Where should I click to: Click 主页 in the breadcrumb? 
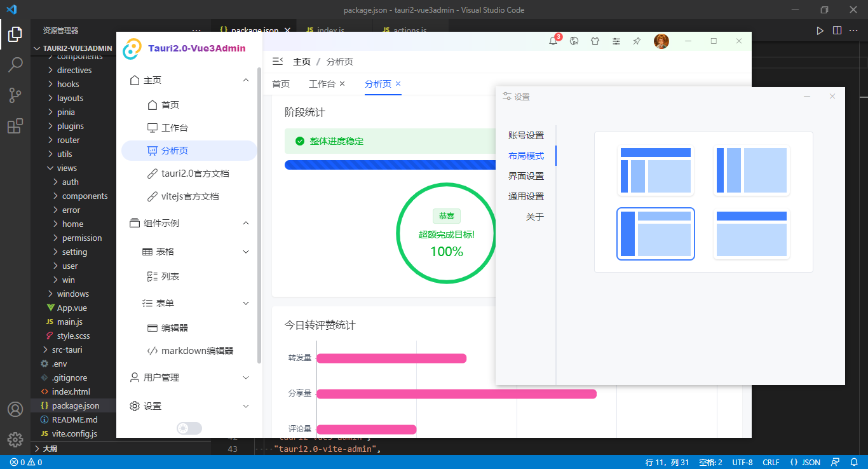(x=302, y=62)
